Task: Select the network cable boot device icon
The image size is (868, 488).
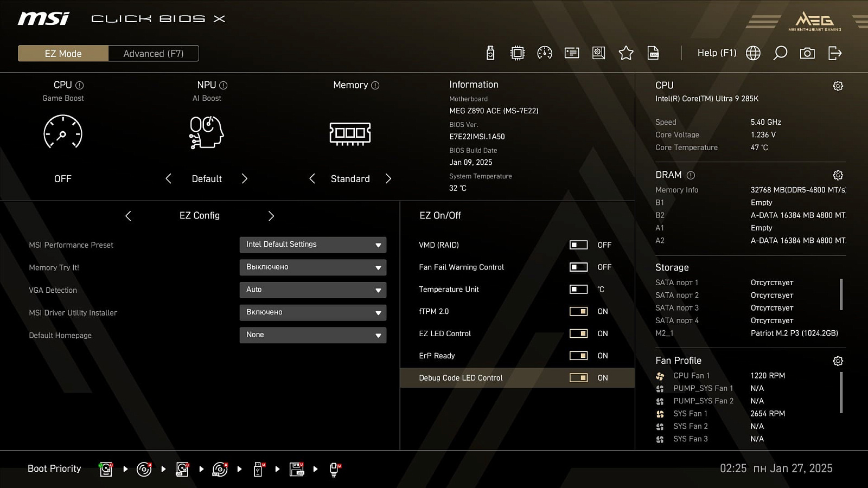Action: [x=335, y=470]
